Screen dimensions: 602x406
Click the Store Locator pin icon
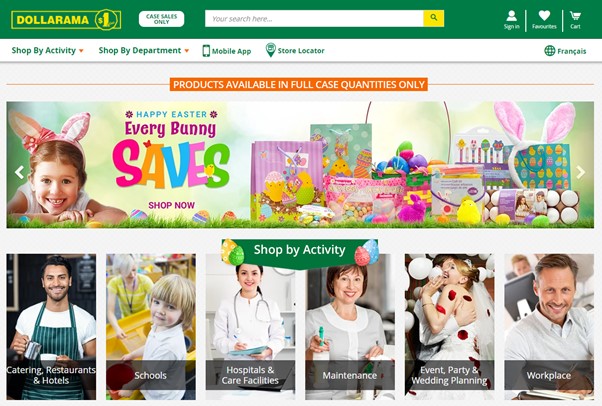(270, 50)
